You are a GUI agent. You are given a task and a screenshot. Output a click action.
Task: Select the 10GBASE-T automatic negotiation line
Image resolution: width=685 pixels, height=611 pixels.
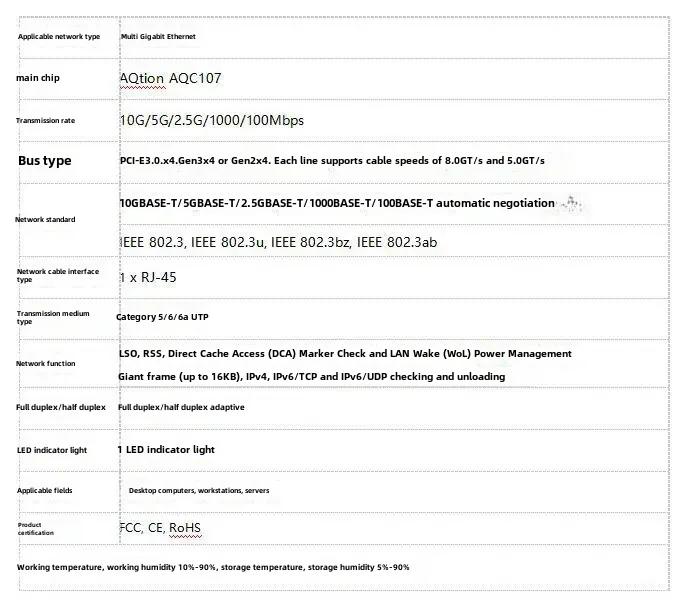(x=337, y=203)
